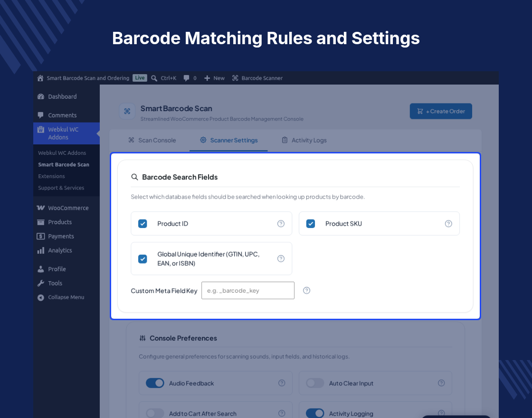Viewport: 532px width, 418px height.
Task: Click the Smart Barcode Scan logo icon
Action: (127, 111)
